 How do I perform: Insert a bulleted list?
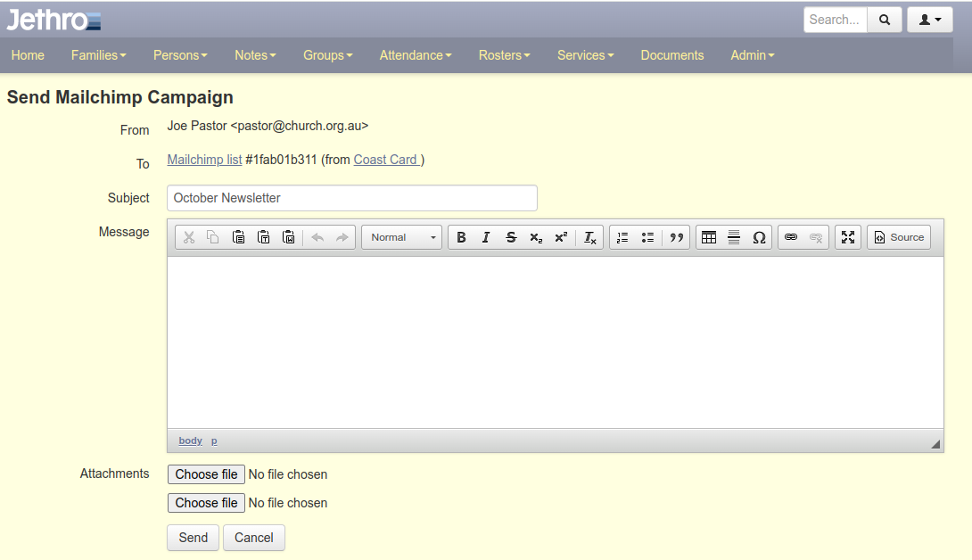[x=647, y=237]
